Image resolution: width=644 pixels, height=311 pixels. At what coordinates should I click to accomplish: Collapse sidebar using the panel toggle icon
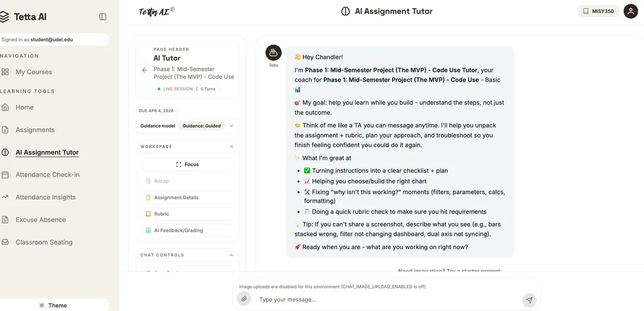[103, 17]
